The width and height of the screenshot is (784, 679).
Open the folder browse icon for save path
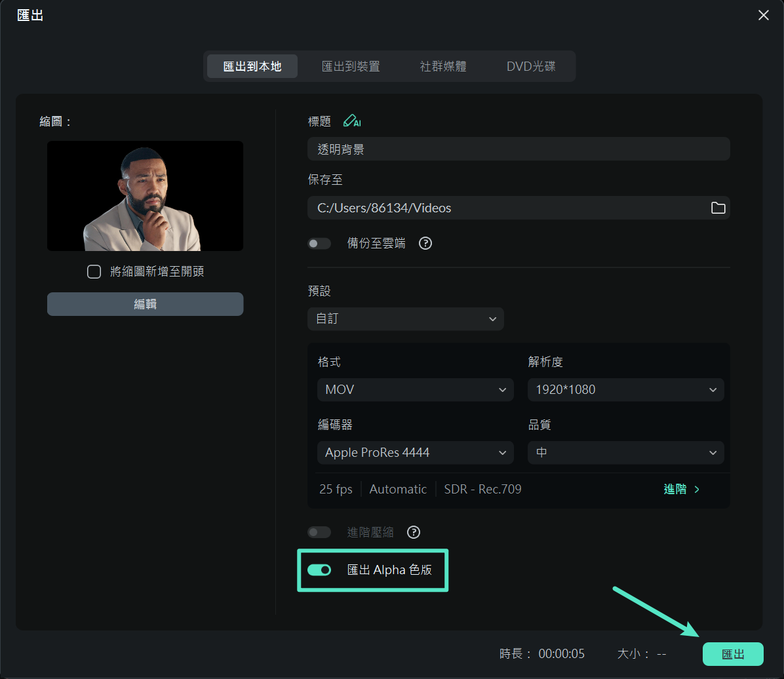point(718,208)
